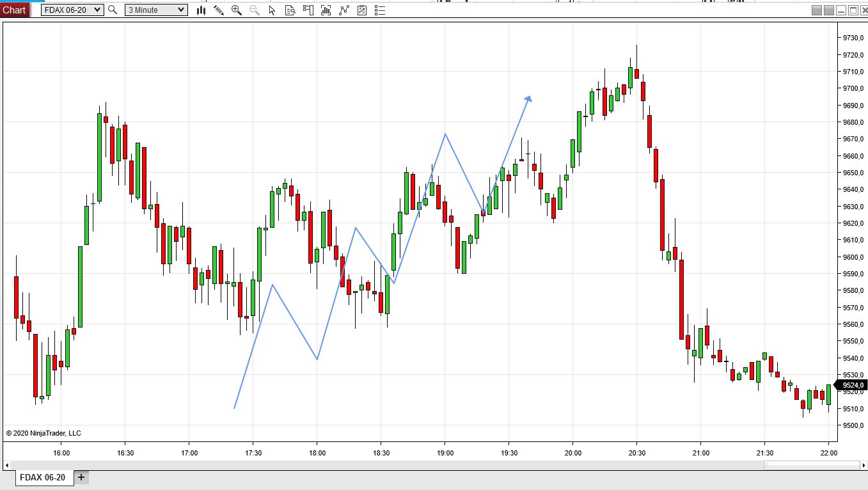Click the horizontal scrollbar left arrow

click(8, 465)
